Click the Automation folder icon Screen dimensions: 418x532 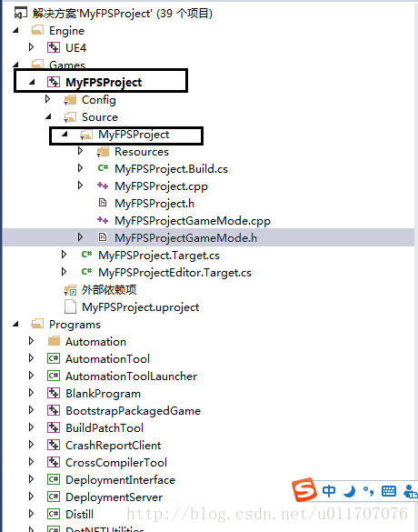click(x=54, y=341)
